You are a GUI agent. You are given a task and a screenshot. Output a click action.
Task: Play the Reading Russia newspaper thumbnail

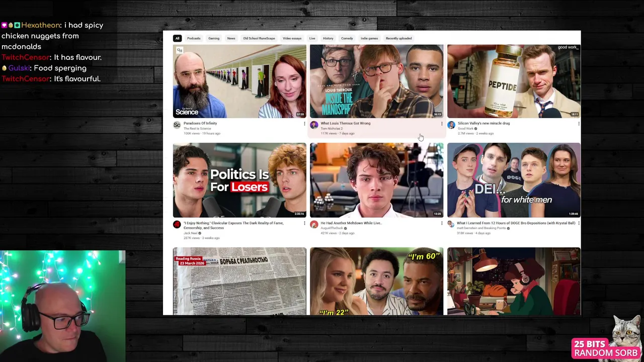tap(239, 281)
